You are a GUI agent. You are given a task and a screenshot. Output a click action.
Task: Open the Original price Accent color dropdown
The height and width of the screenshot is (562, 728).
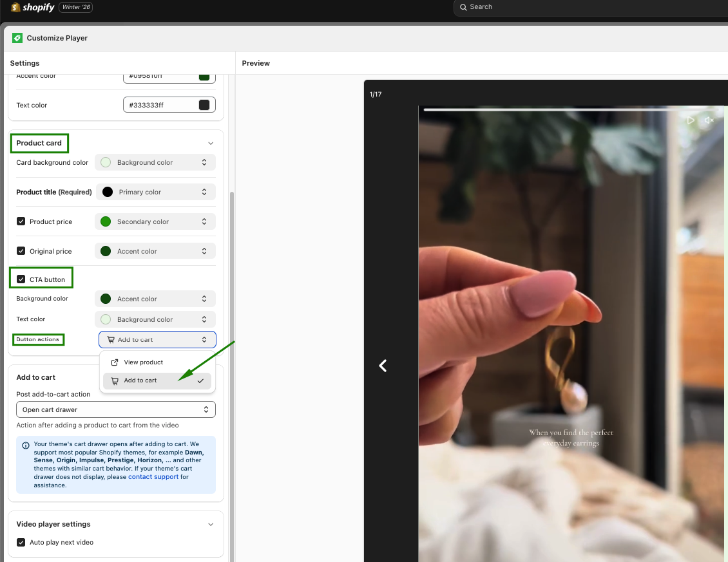click(x=155, y=251)
